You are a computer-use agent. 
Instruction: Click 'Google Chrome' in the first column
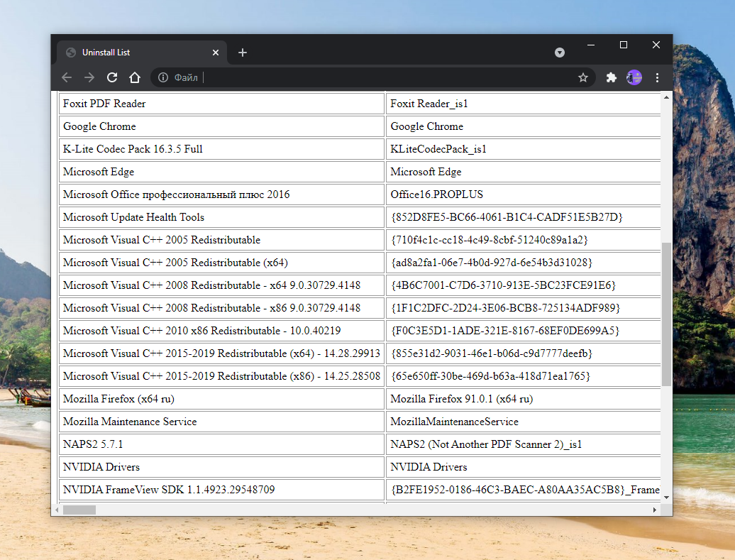[x=222, y=126]
